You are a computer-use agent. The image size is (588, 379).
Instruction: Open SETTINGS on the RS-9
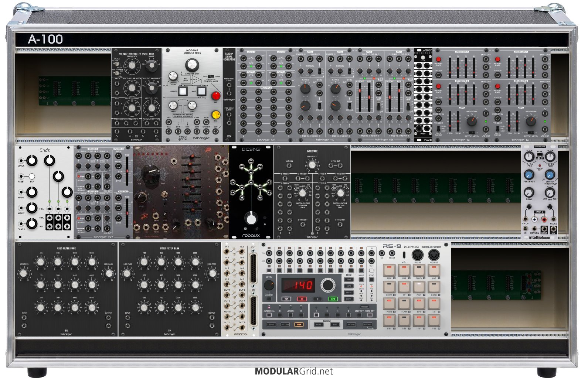click(367, 324)
